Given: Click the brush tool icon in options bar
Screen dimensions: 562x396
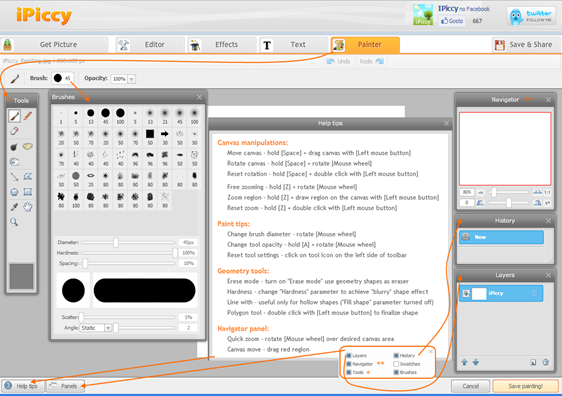Looking at the screenshot, I should point(14,78).
